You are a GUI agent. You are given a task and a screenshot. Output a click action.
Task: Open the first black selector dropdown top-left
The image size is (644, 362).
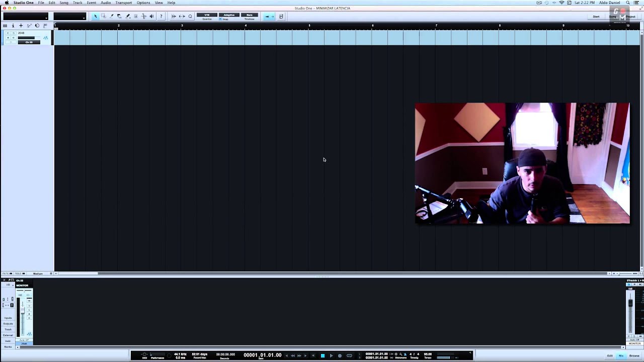pos(26,17)
